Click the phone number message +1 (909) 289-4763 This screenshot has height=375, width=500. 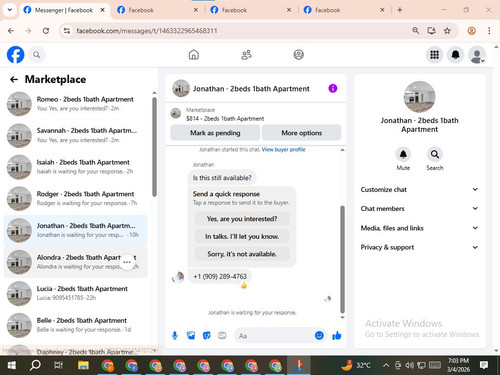pyautogui.click(x=220, y=276)
